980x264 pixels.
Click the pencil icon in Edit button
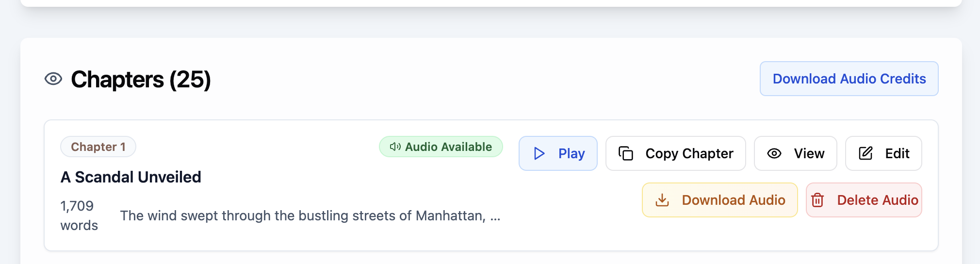tap(866, 153)
